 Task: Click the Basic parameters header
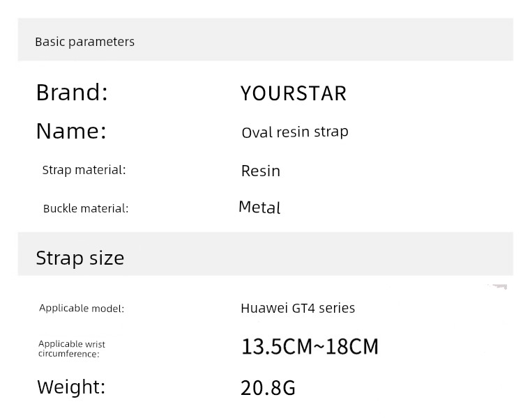point(84,42)
